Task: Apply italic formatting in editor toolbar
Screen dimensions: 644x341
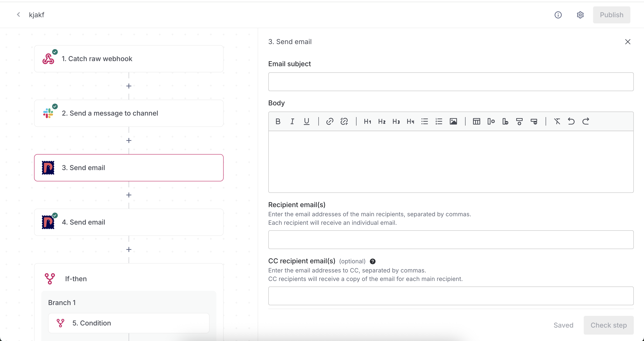Action: pyautogui.click(x=292, y=121)
